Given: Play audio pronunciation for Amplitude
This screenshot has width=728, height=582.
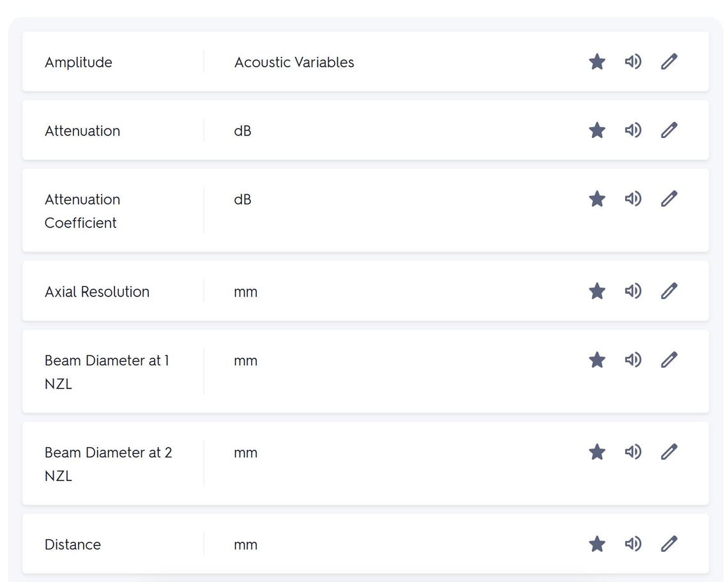Looking at the screenshot, I should tap(633, 61).
